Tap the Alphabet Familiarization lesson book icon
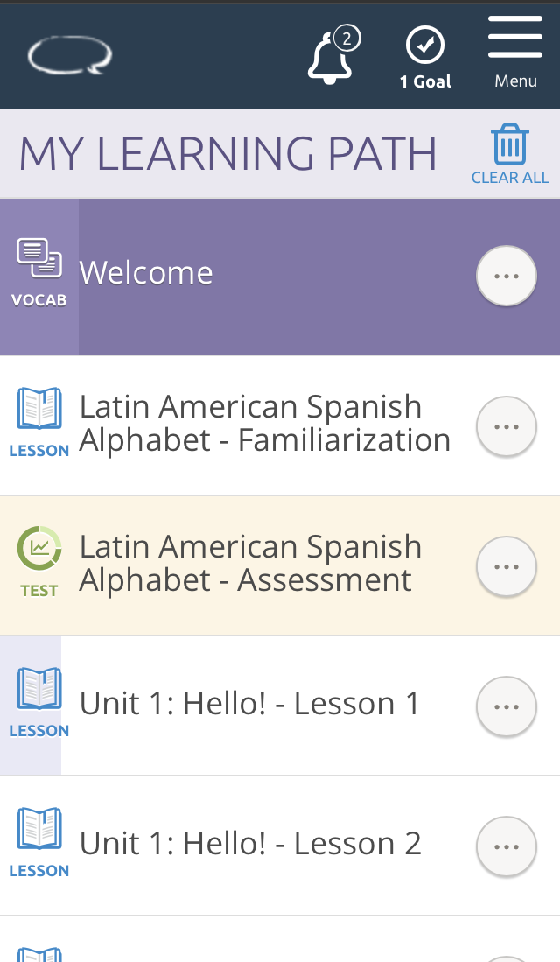The height and width of the screenshot is (962, 560). click(39, 409)
